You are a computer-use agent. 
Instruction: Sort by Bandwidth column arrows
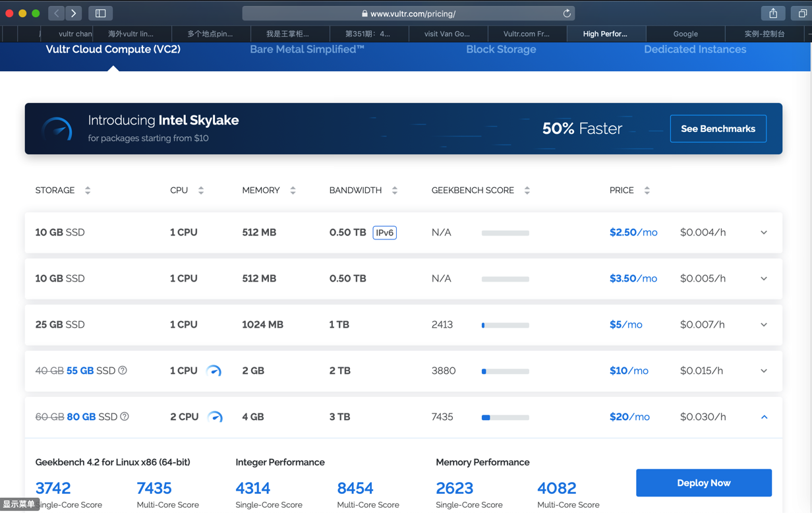click(395, 191)
